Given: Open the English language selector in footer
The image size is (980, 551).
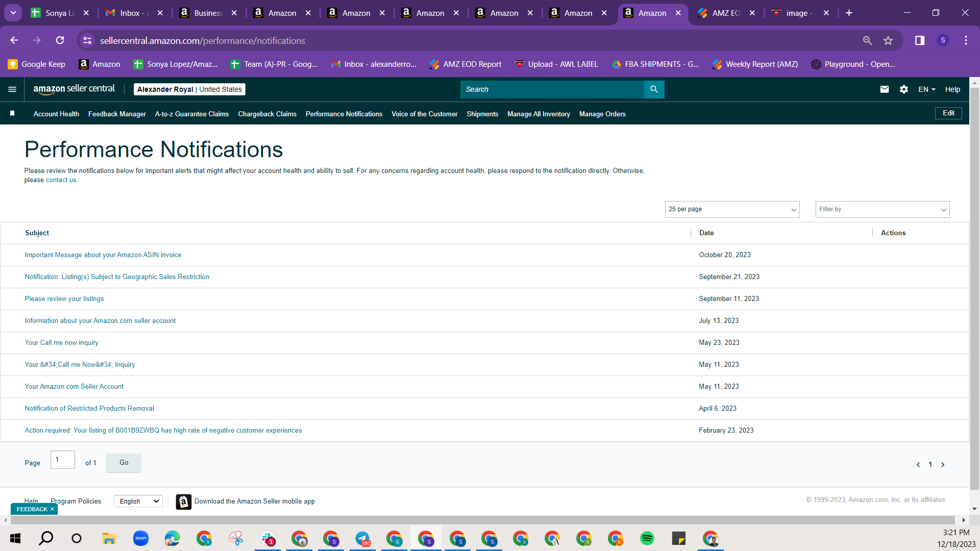Looking at the screenshot, I should pyautogui.click(x=138, y=502).
